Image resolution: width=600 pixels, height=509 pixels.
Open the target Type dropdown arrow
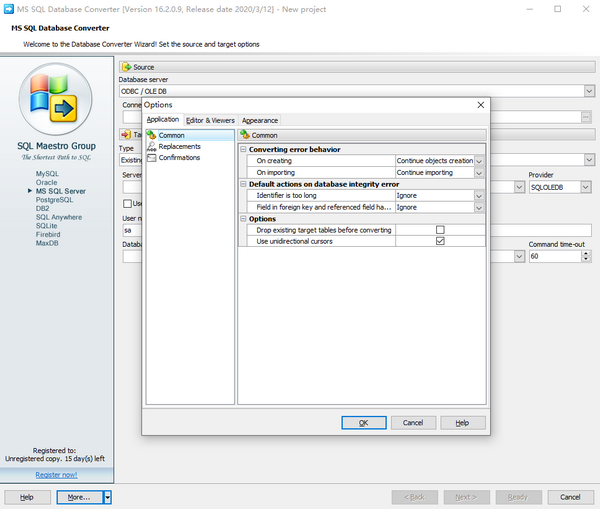(589, 160)
